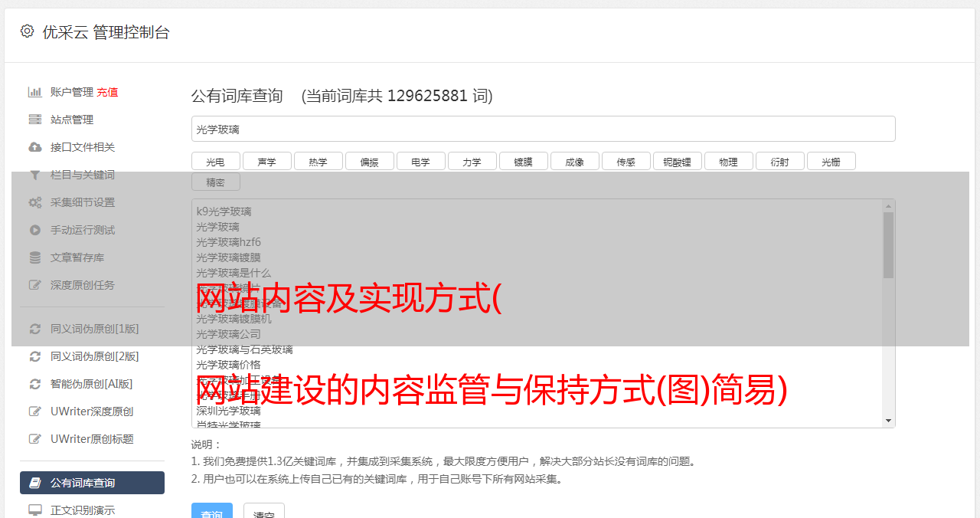Focus the 光学玻璃 keyword input field
This screenshot has height=518, width=980.
click(x=544, y=129)
